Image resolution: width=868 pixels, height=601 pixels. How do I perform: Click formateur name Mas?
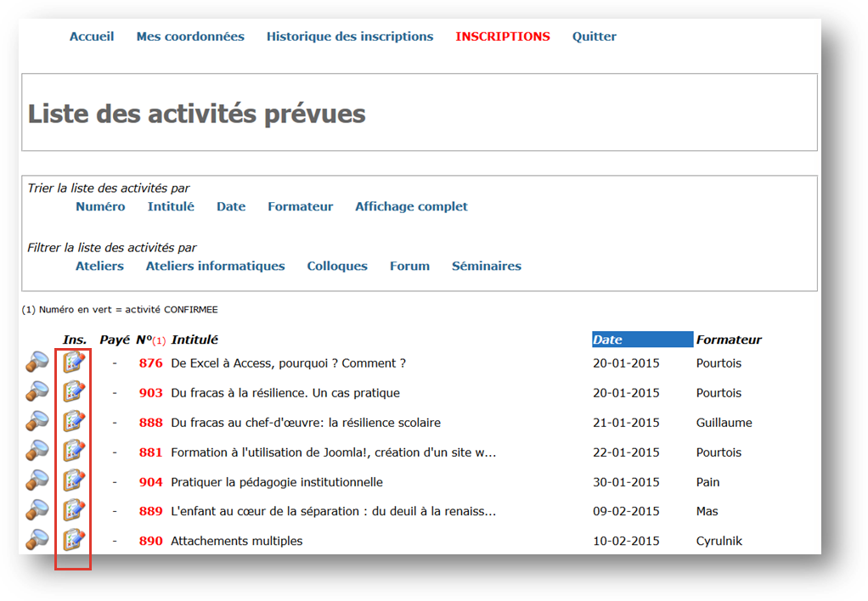tap(707, 511)
